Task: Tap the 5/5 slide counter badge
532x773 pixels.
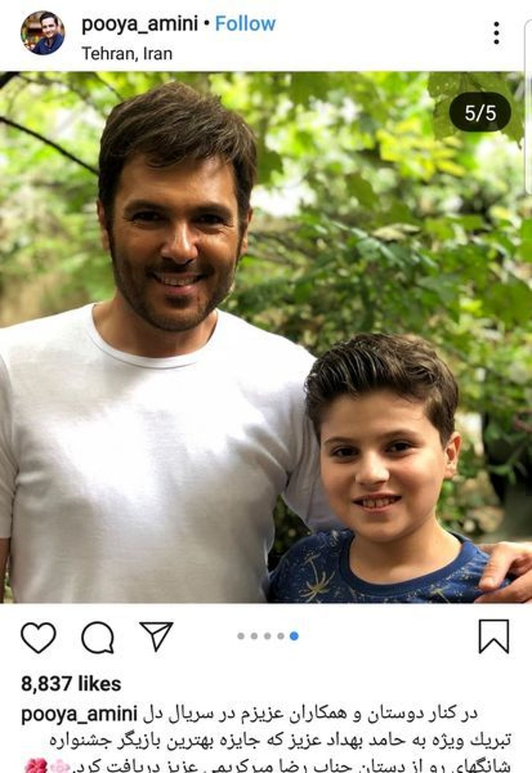Action: [480, 113]
